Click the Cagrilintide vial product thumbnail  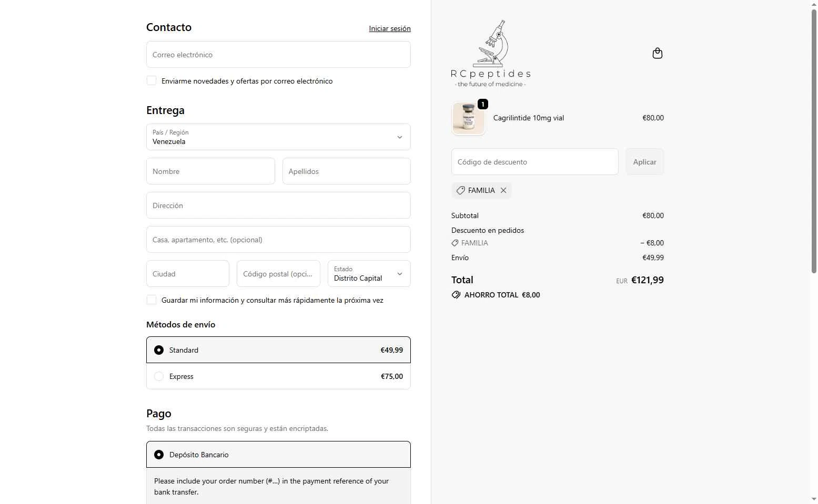pyautogui.click(x=468, y=118)
